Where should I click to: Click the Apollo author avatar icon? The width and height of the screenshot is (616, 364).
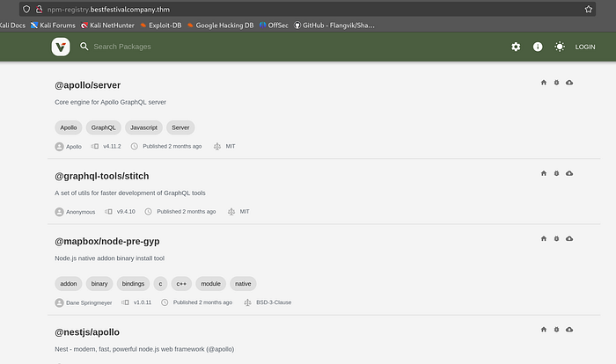(x=59, y=147)
